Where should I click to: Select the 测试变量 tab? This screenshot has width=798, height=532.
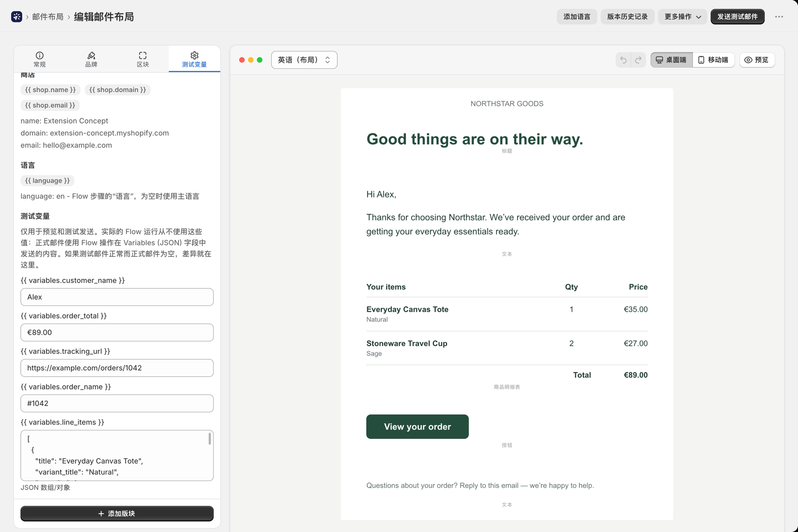click(194, 59)
